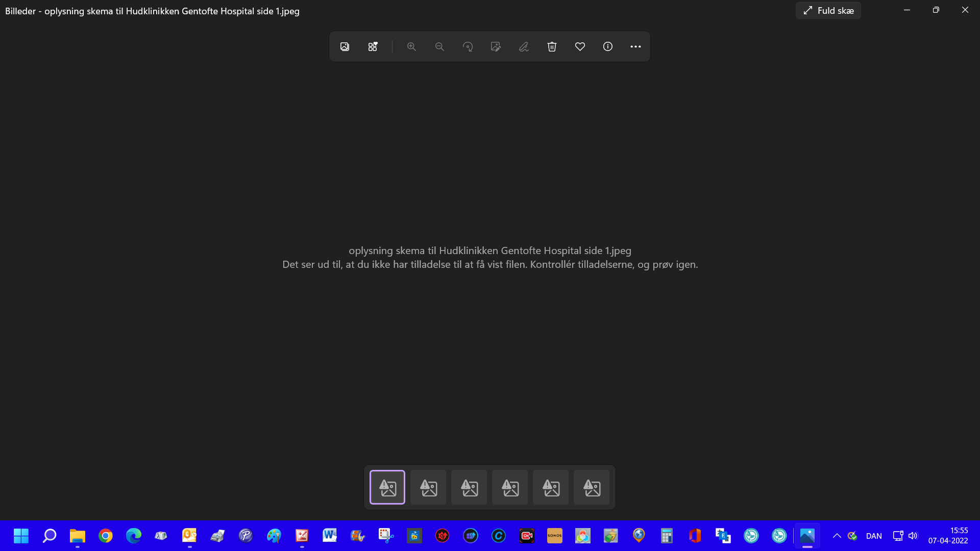The height and width of the screenshot is (551, 980).
Task: Click the Fuld skærm fullscreen button
Action: pyautogui.click(x=828, y=11)
